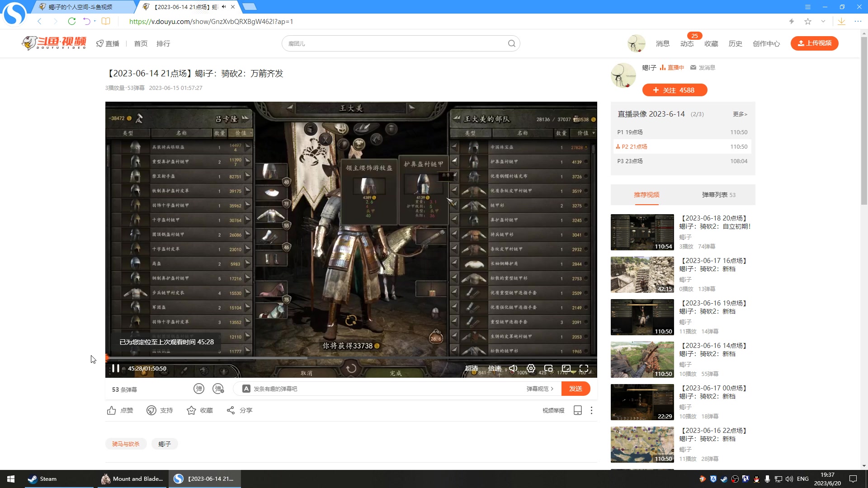Send danmaku with 发送 button
This screenshot has height=488, width=868.
(576, 389)
